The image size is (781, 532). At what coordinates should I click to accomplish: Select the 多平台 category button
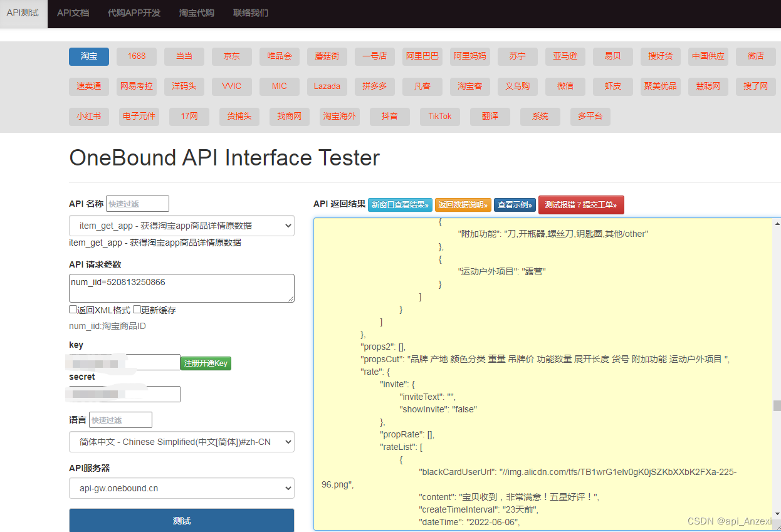pyautogui.click(x=590, y=117)
